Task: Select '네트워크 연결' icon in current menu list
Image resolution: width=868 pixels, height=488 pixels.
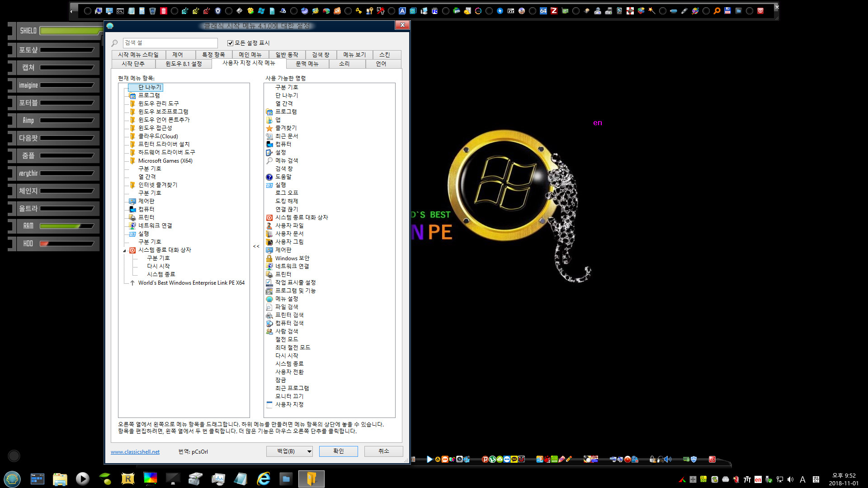Action: pyautogui.click(x=132, y=226)
